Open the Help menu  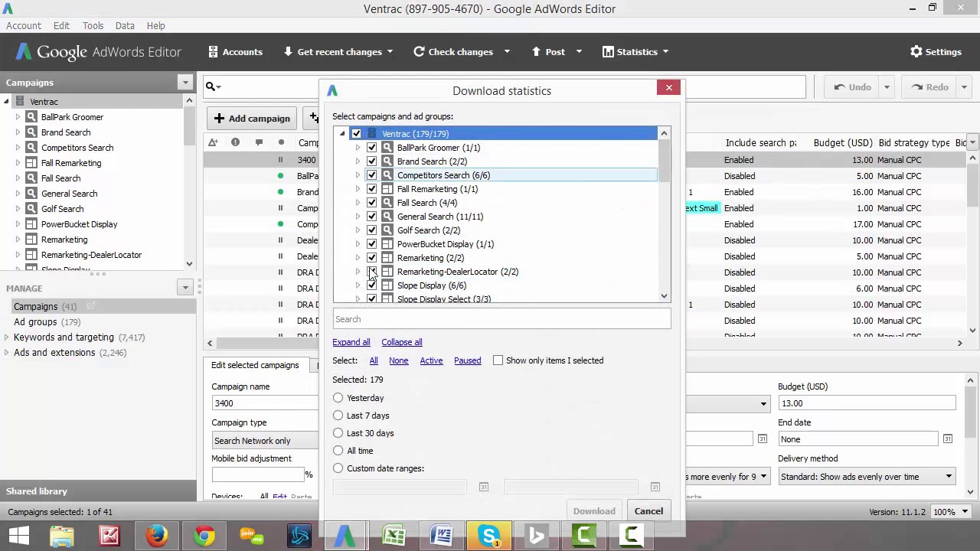point(155,25)
